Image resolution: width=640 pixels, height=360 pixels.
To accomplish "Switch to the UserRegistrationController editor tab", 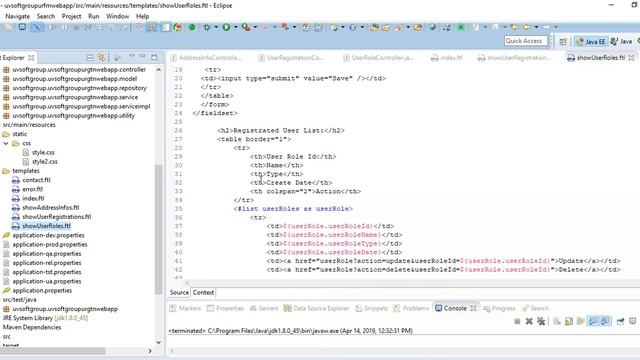I will coord(291,58).
